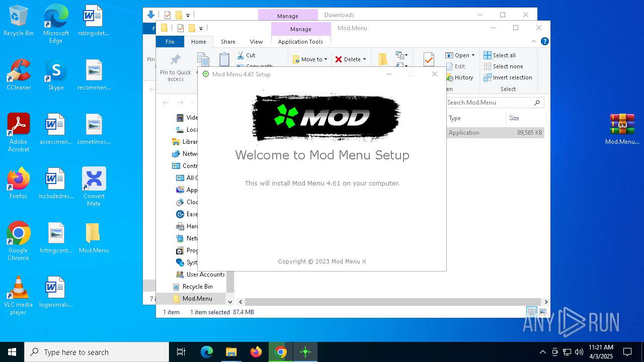Navigate back in Explorer
Screen dimensions: 644x362
click(166, 103)
